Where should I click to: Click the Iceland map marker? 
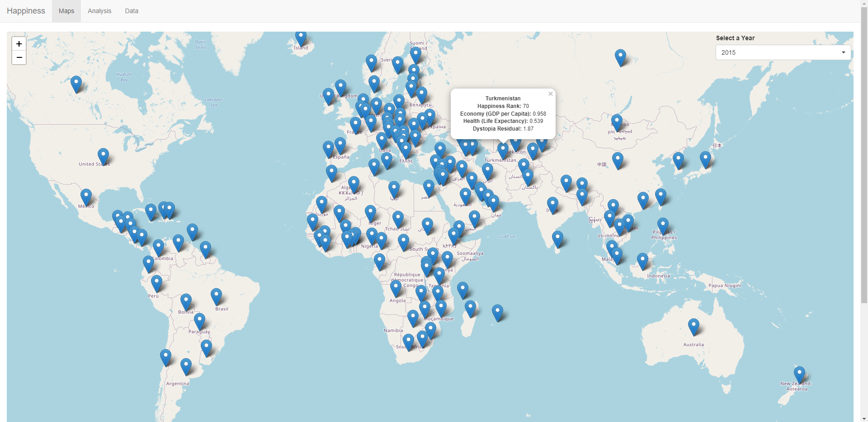coord(301,37)
